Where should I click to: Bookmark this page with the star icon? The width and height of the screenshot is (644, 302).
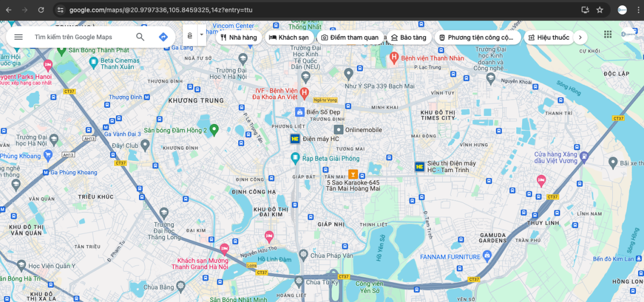point(599,10)
